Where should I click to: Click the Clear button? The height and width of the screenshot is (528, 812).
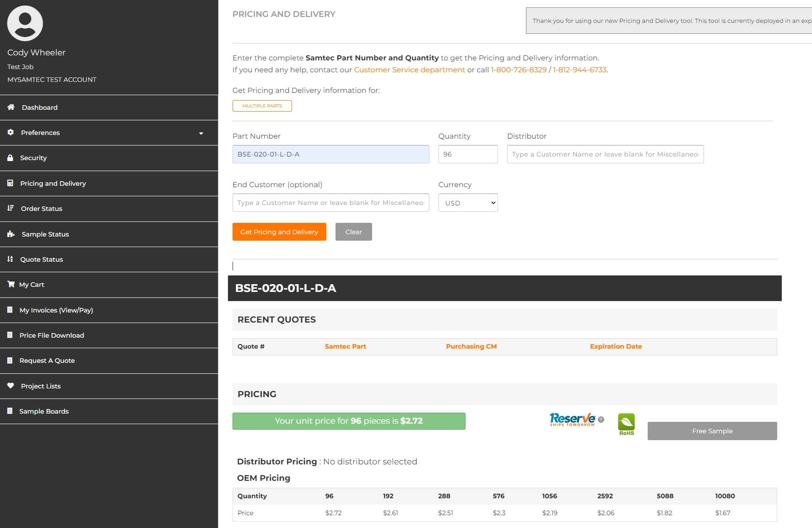click(353, 232)
